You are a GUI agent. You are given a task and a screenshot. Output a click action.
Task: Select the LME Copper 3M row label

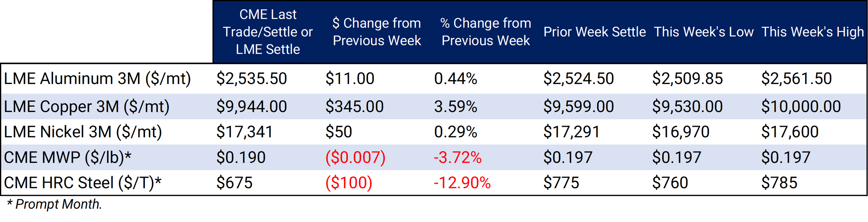87,107
